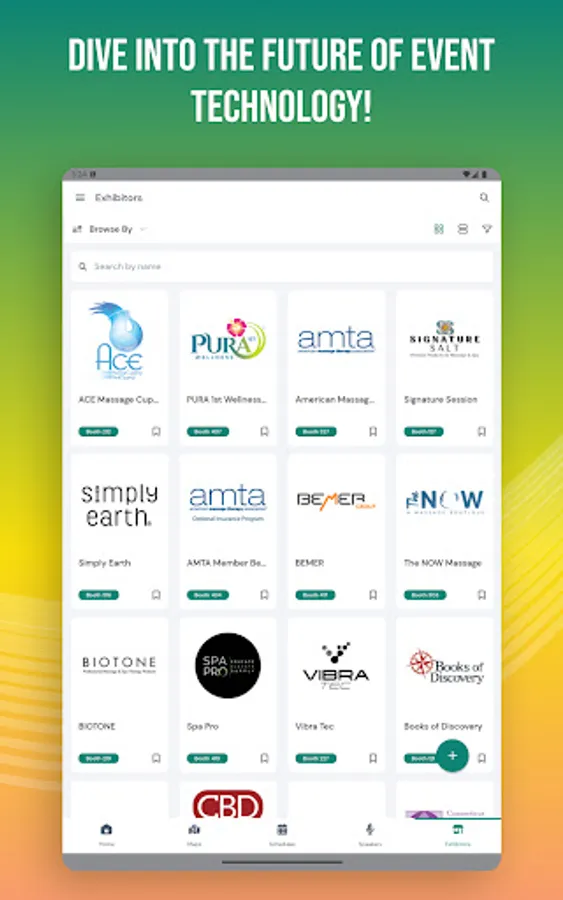Tap booth badge on ACE Massage Cup card
The height and width of the screenshot is (900, 563).
point(98,432)
